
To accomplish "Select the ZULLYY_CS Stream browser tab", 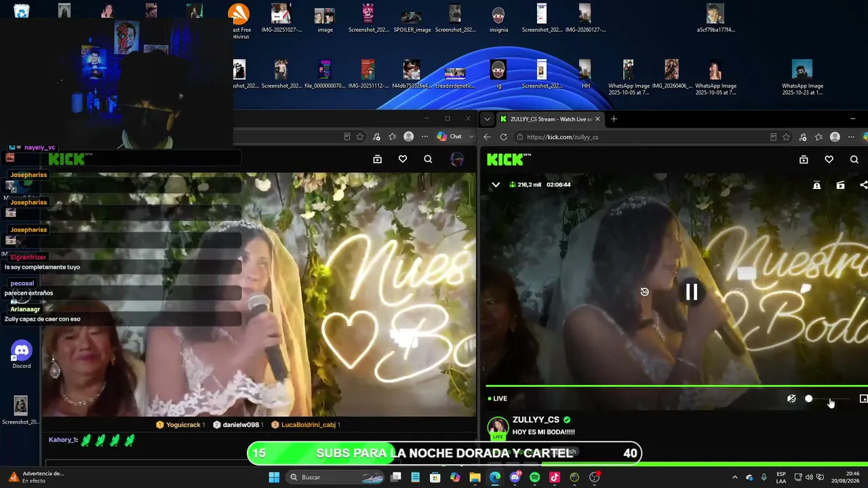I will (x=550, y=119).
